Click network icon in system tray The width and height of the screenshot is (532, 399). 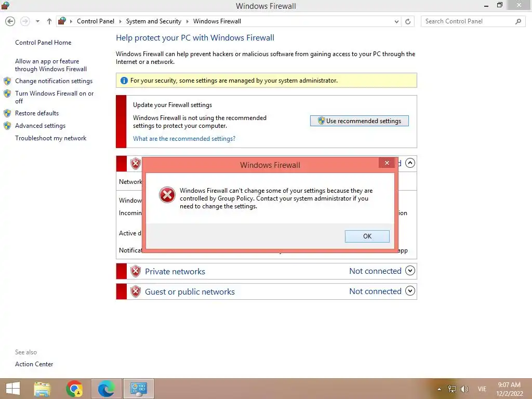point(451,389)
